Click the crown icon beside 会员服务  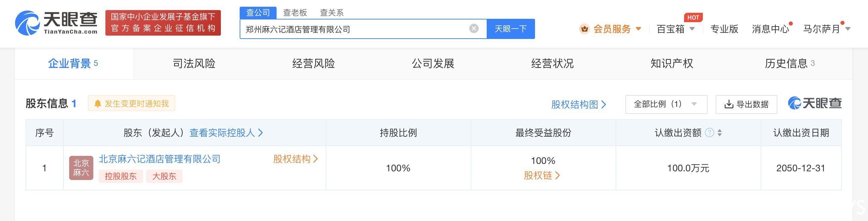[x=585, y=29]
